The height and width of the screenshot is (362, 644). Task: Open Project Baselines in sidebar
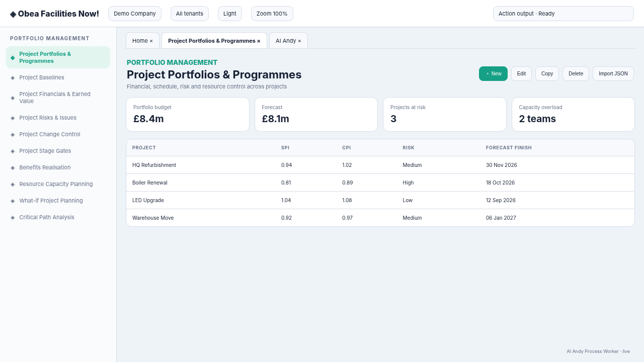point(58,77)
